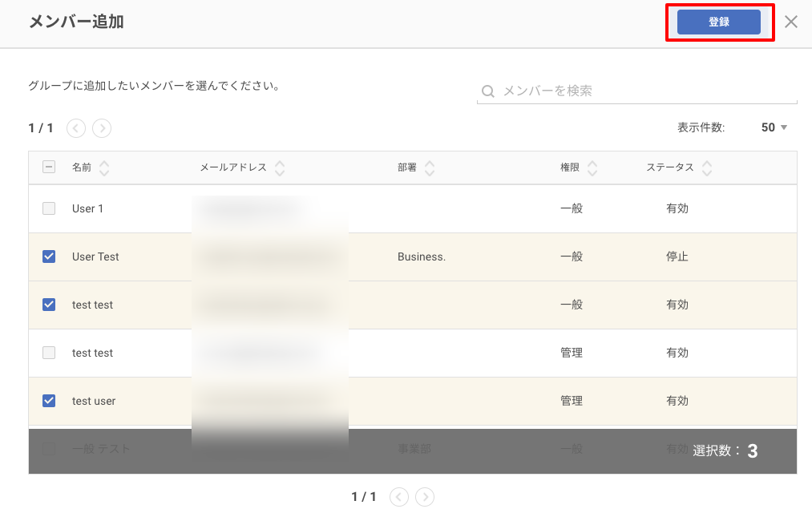Select the User 1 name cell
Image resolution: width=812 pixels, height=517 pixels.
click(87, 208)
